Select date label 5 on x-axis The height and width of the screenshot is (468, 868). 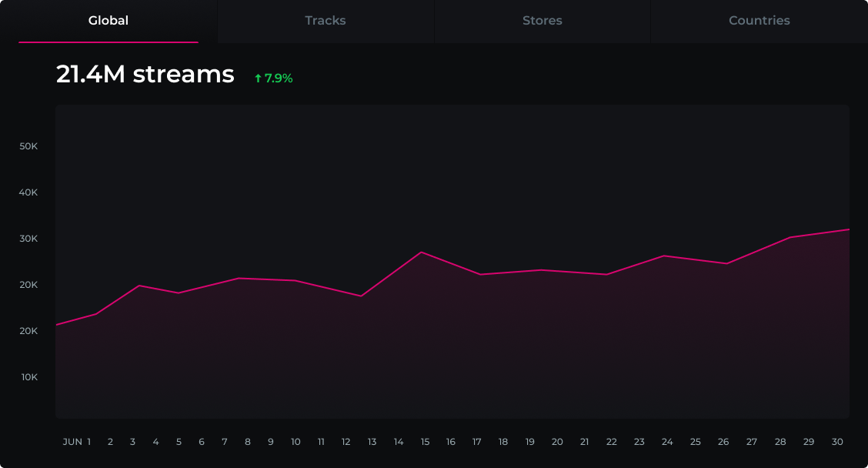tap(179, 442)
